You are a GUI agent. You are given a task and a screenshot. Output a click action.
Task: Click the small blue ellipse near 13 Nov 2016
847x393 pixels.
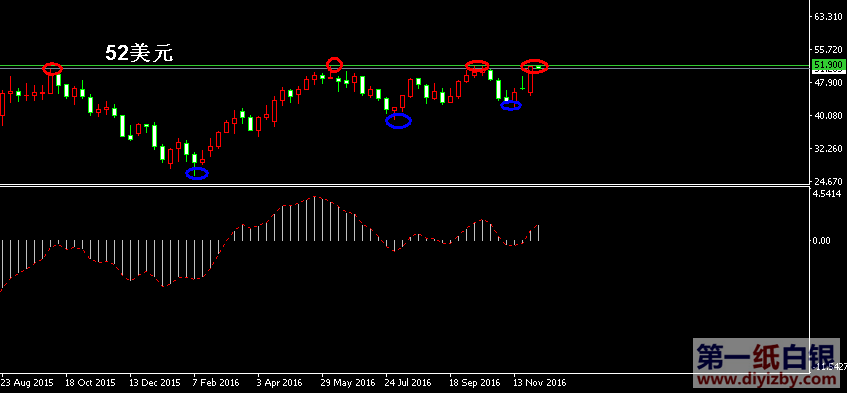point(511,105)
